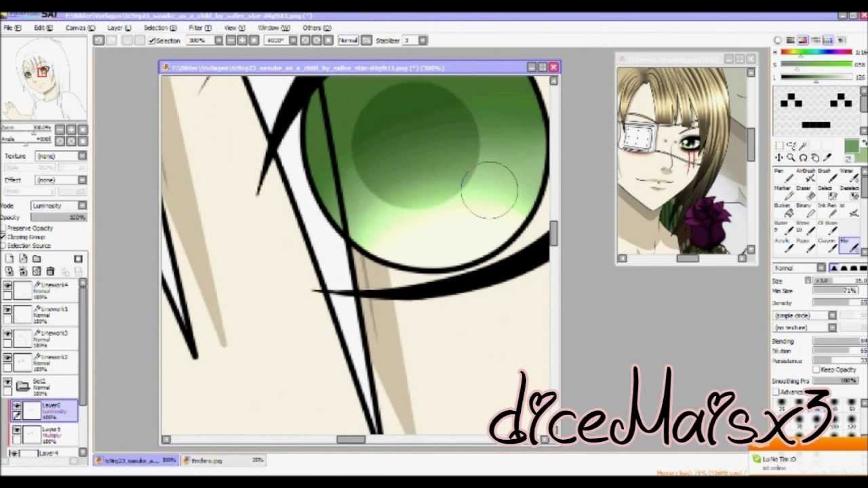Toggle the Selection checkbox in toolbar
868x488 pixels.
point(152,41)
